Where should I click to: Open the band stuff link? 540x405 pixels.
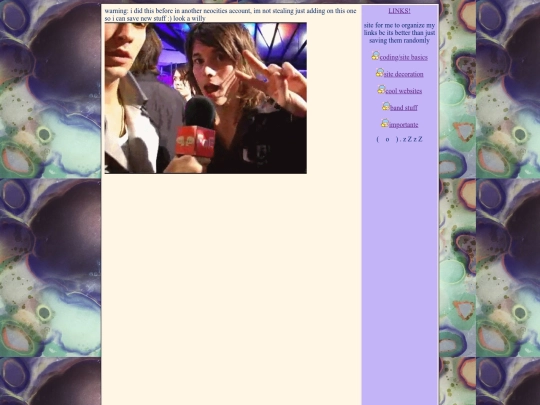pyautogui.click(x=404, y=108)
